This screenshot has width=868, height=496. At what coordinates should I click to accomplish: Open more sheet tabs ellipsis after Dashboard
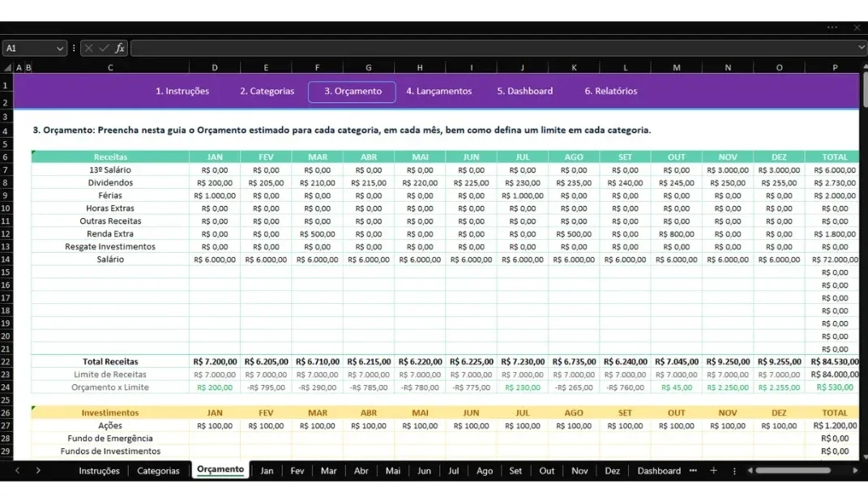pos(693,471)
